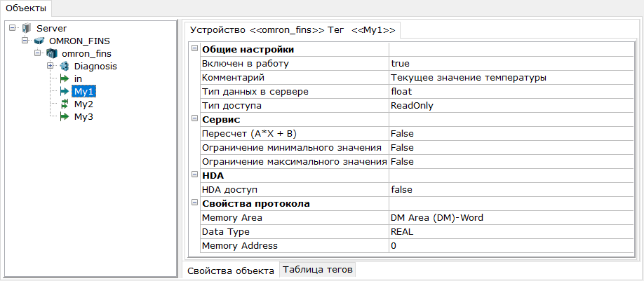Select the Diagnosis label in tree
The width and height of the screenshot is (644, 281).
pyautogui.click(x=95, y=66)
